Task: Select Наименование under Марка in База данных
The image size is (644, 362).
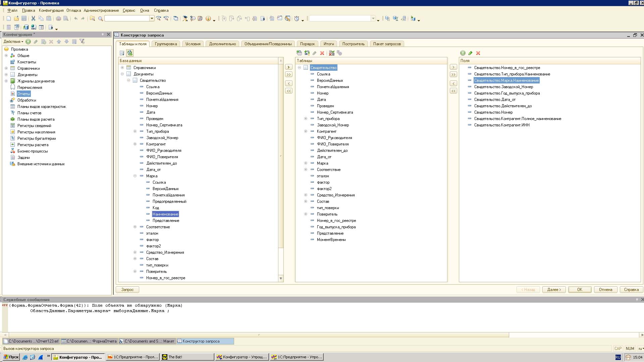Action: click(x=165, y=214)
